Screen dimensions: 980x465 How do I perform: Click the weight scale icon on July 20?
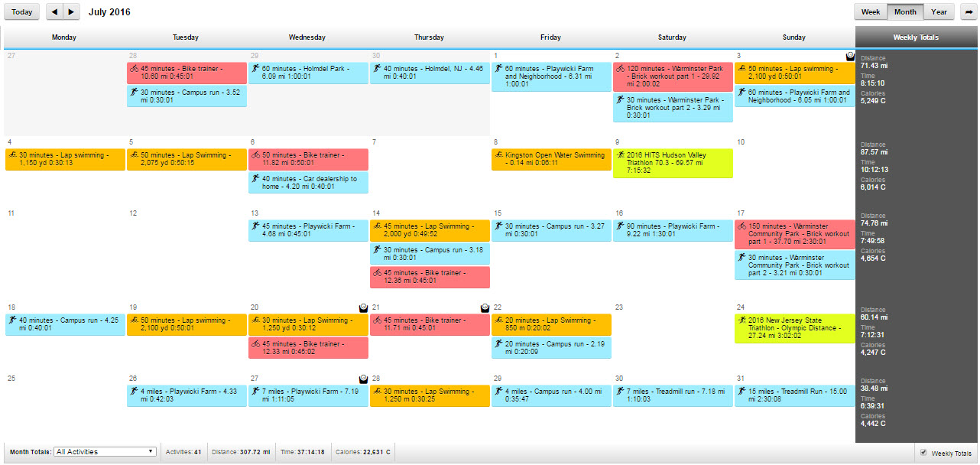click(364, 307)
